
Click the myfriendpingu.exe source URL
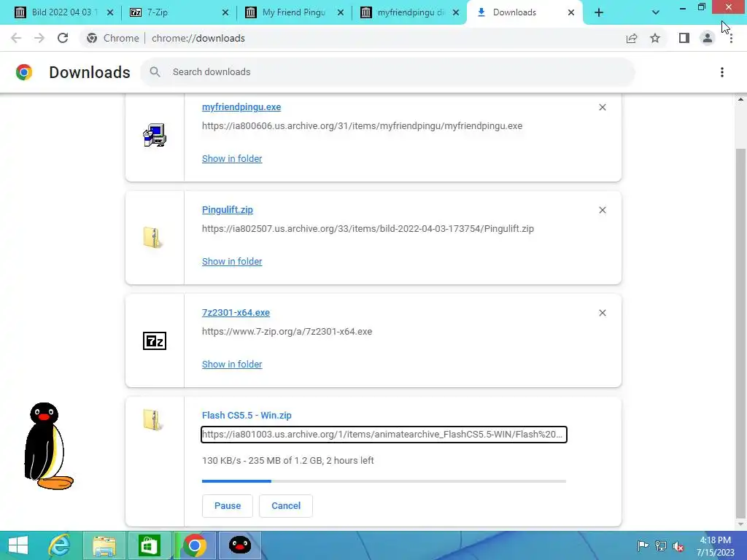(x=362, y=126)
